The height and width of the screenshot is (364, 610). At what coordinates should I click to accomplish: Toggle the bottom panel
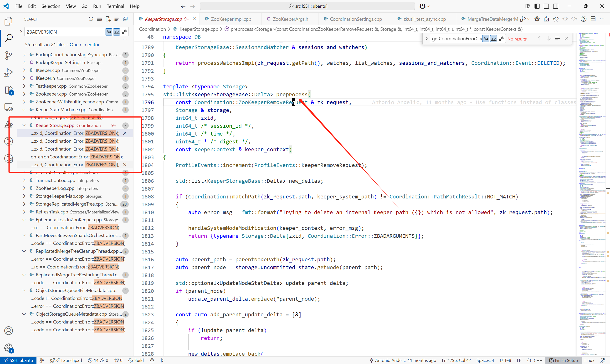[x=546, y=6]
